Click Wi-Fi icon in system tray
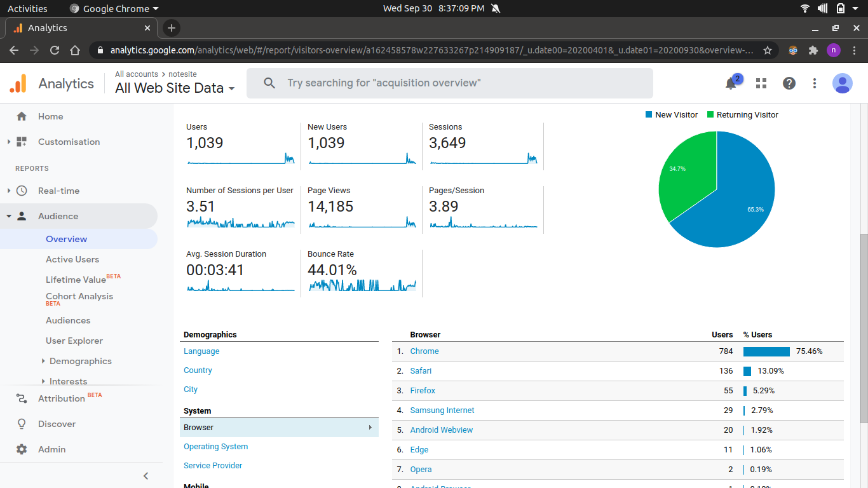Screen dimensions: 868x488 pos(805,8)
